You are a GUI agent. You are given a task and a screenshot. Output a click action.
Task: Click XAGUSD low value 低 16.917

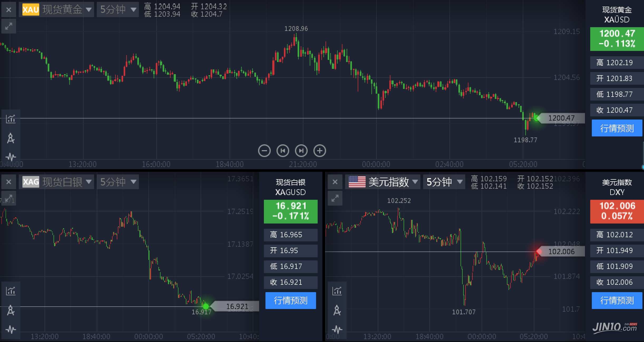[x=290, y=266]
